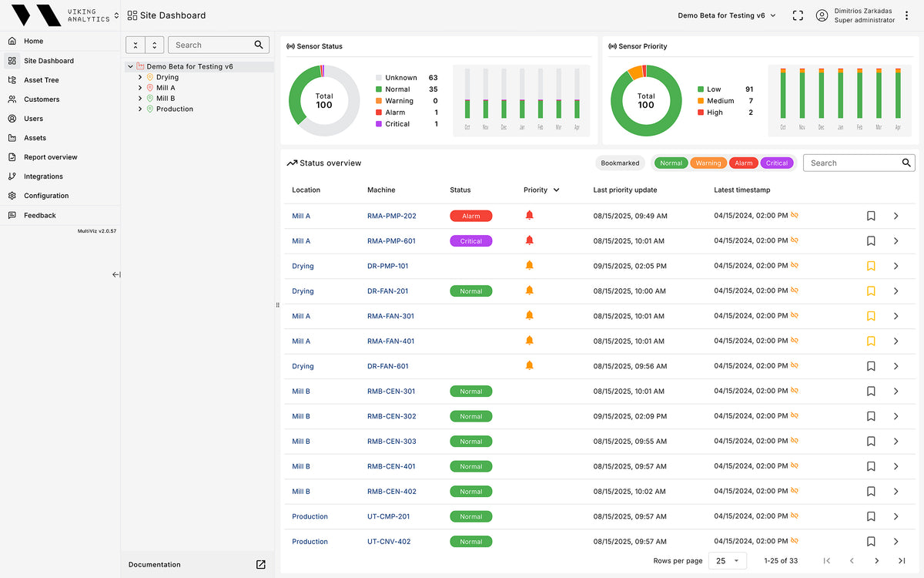
Task: Click the orange bell for DR-FAN-601
Action: coord(529,365)
